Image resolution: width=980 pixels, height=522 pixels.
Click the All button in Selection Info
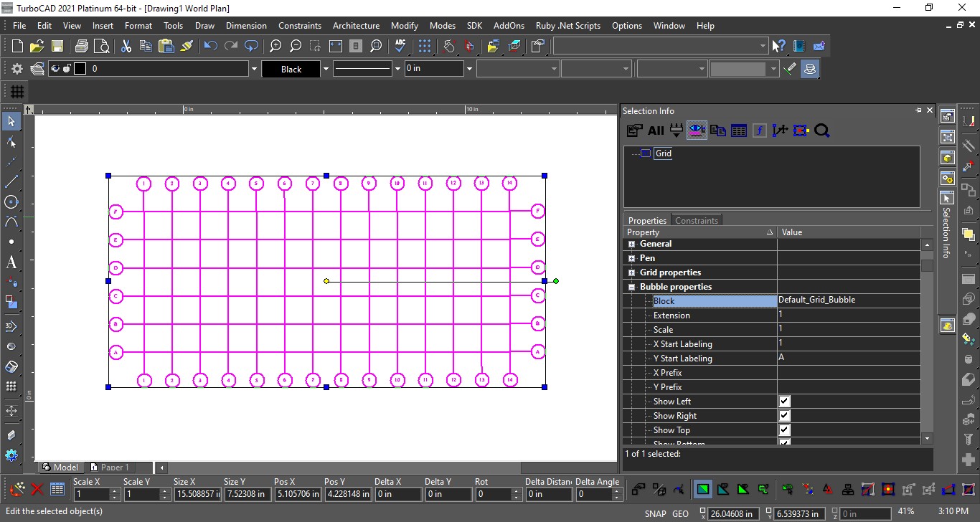click(x=656, y=130)
